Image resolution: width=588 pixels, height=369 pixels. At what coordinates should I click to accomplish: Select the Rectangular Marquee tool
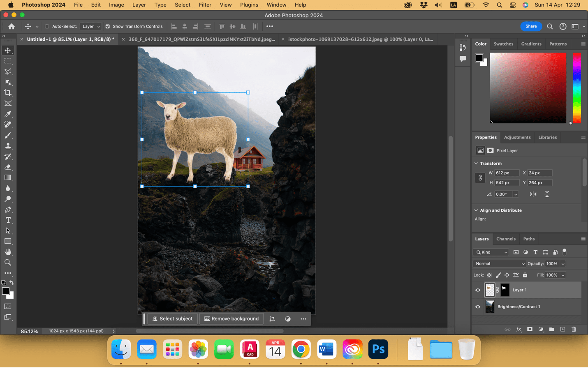pyautogui.click(x=8, y=61)
